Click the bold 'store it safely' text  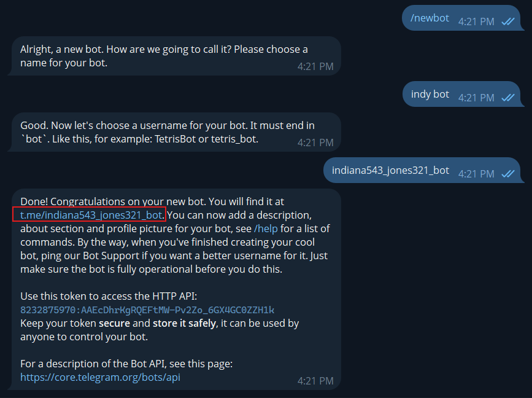click(184, 323)
